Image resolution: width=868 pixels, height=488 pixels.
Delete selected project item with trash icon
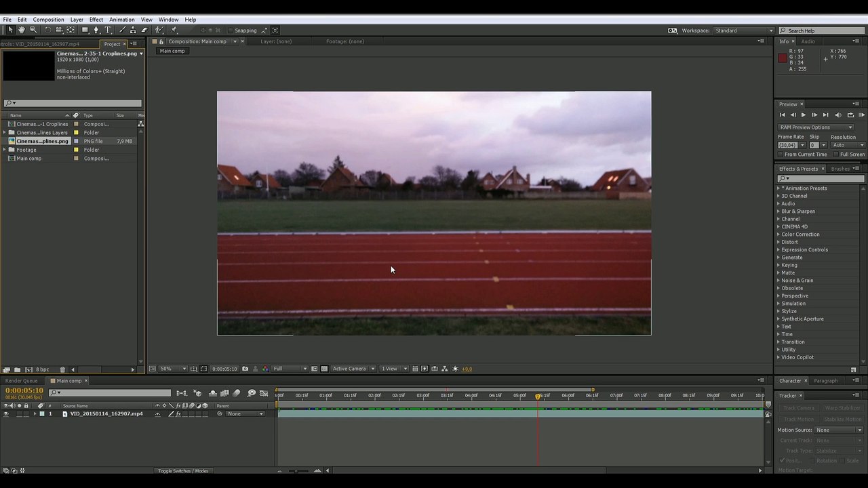tap(62, 369)
